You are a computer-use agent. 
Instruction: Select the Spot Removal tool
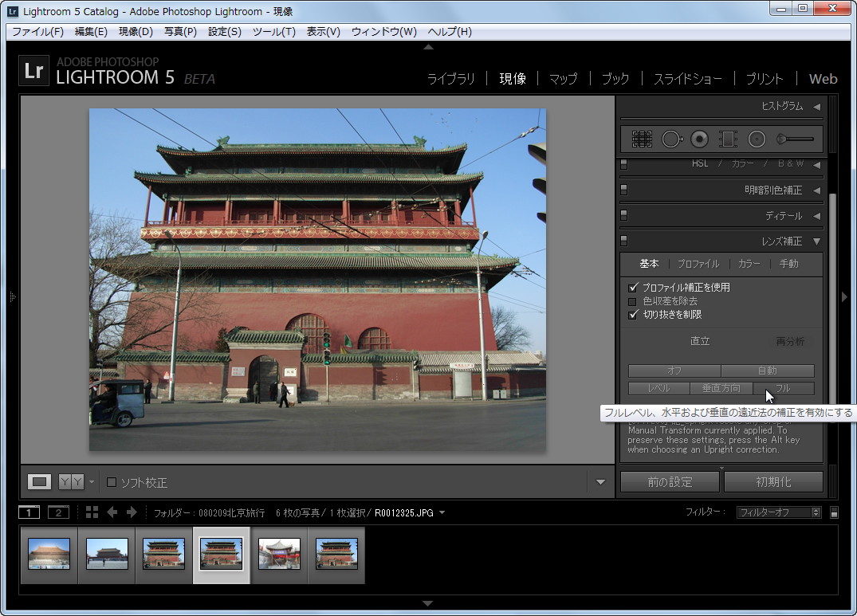tap(672, 139)
